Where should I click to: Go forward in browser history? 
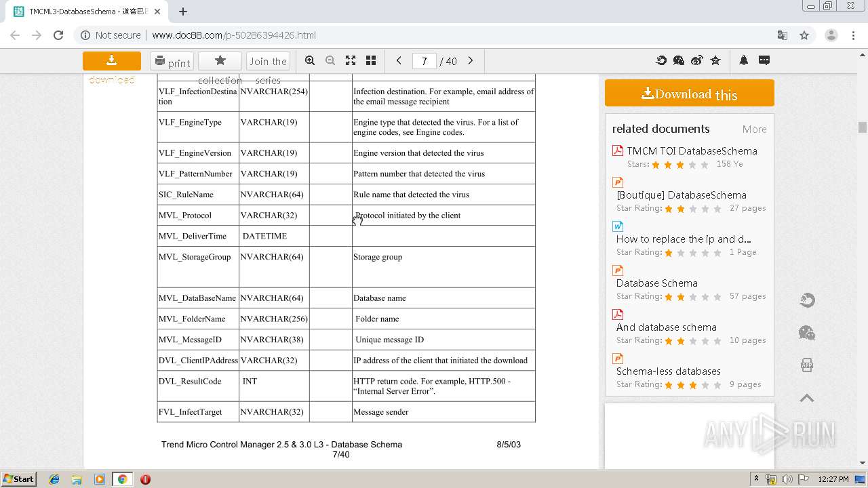37,35
